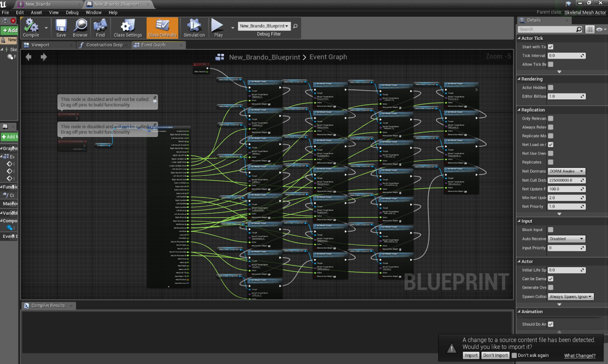Switch to the New_Brando window tab
This screenshot has height=364, width=608.
(x=38, y=4)
